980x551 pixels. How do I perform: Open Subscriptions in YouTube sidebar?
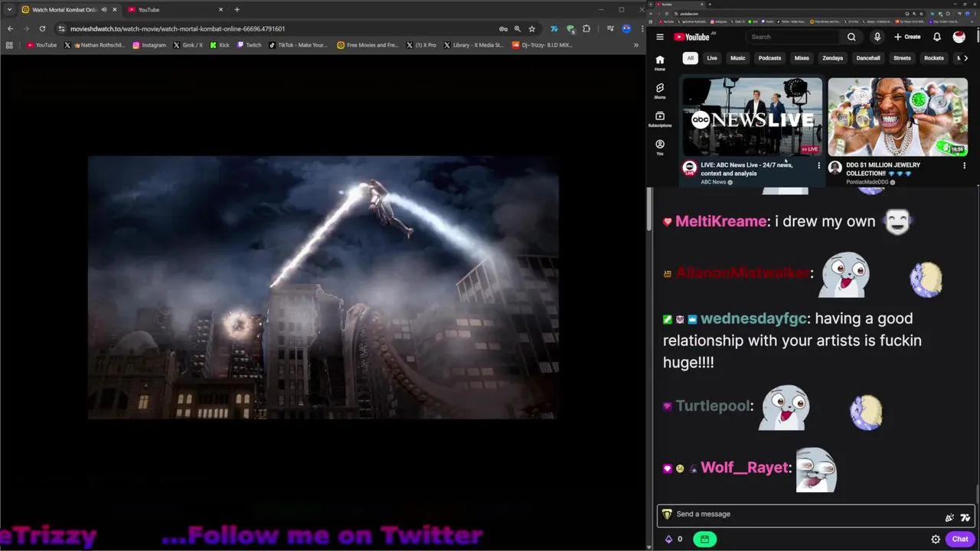pyautogui.click(x=660, y=119)
